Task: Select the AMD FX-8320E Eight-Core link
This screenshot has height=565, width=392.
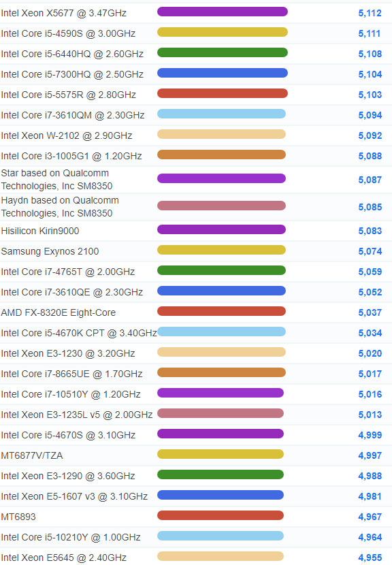Action: pos(59,312)
